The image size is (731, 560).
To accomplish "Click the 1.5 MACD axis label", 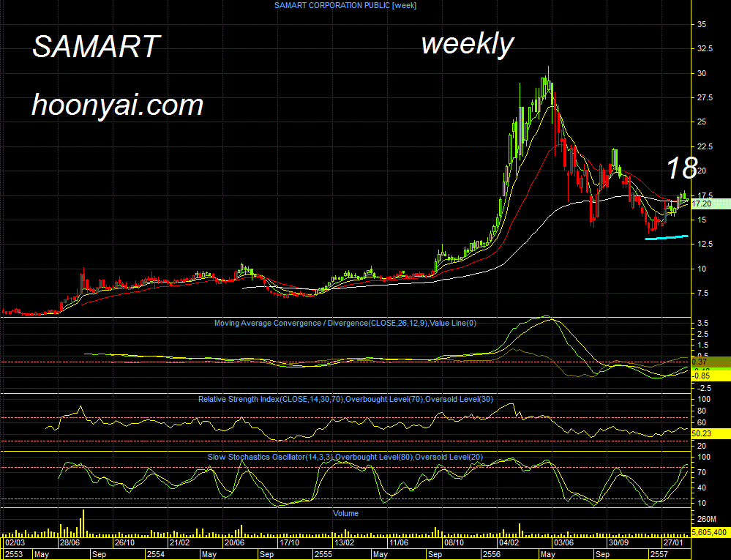I will (x=702, y=345).
